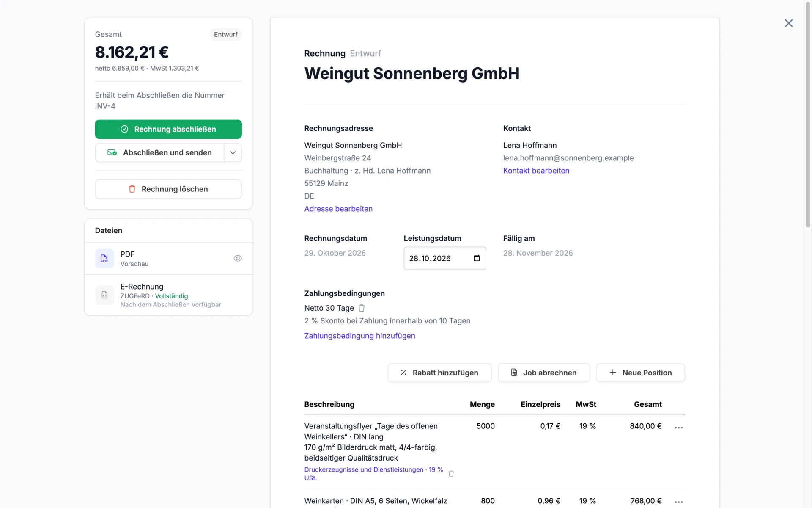Click Rechnung abschließen button
The width and height of the screenshot is (812, 508).
pos(168,129)
